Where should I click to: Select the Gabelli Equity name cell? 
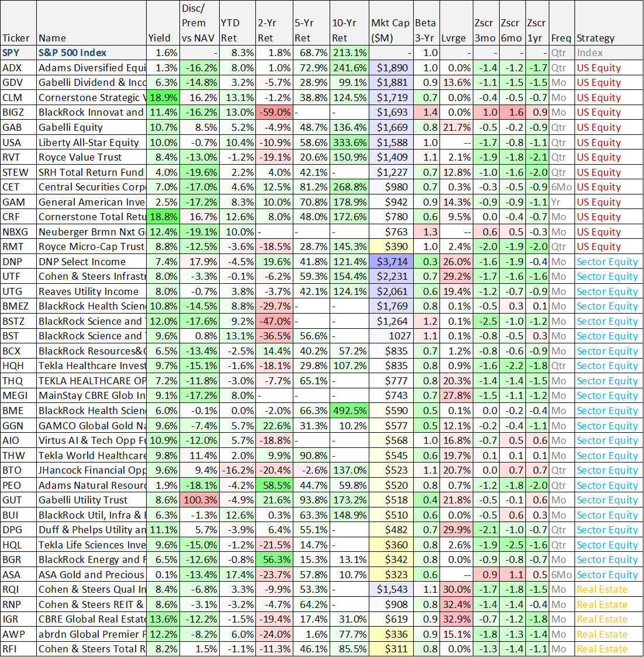pos(91,127)
